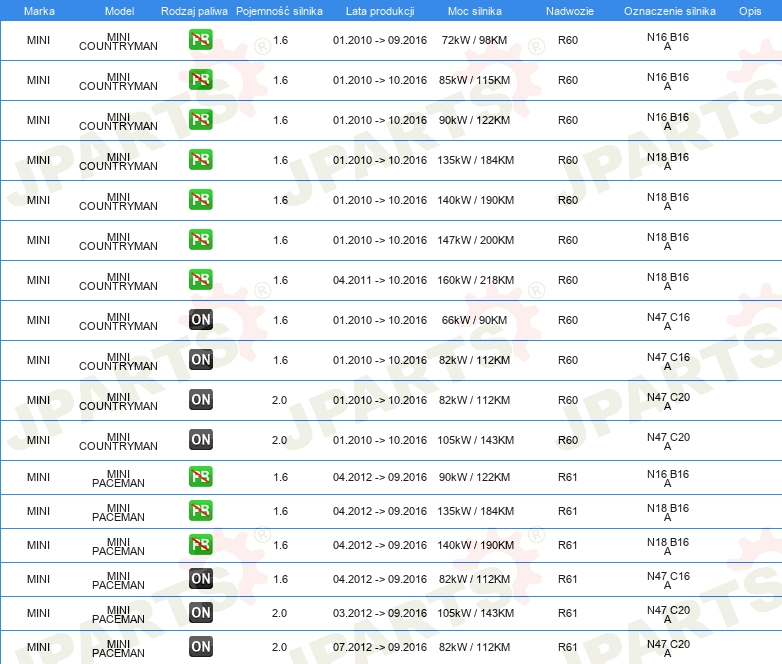Image resolution: width=782 pixels, height=664 pixels.
Task: Click MINI COUNTRYMAN model in 98KM row
Action: [118, 41]
